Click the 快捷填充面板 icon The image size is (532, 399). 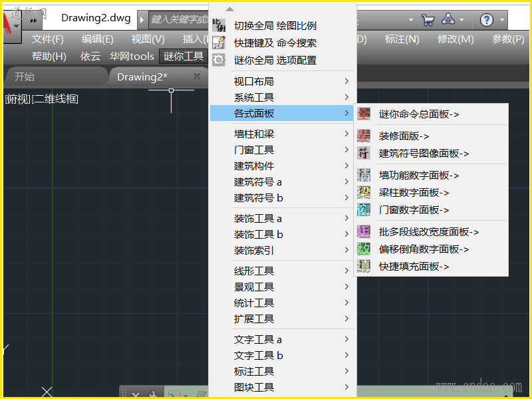tap(364, 267)
